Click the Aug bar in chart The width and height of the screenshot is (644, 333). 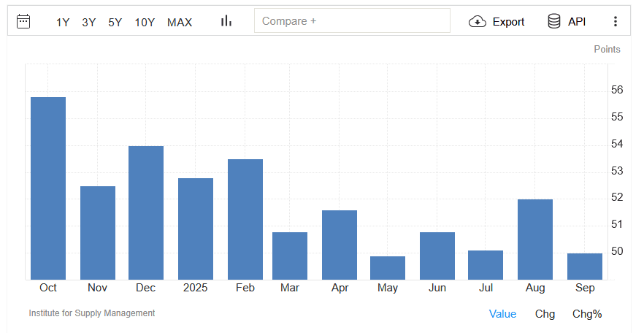(x=535, y=240)
